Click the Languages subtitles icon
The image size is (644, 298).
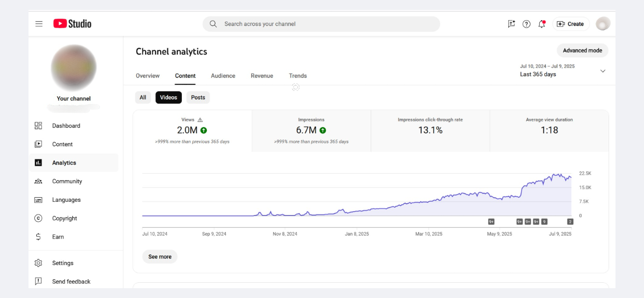coord(38,200)
